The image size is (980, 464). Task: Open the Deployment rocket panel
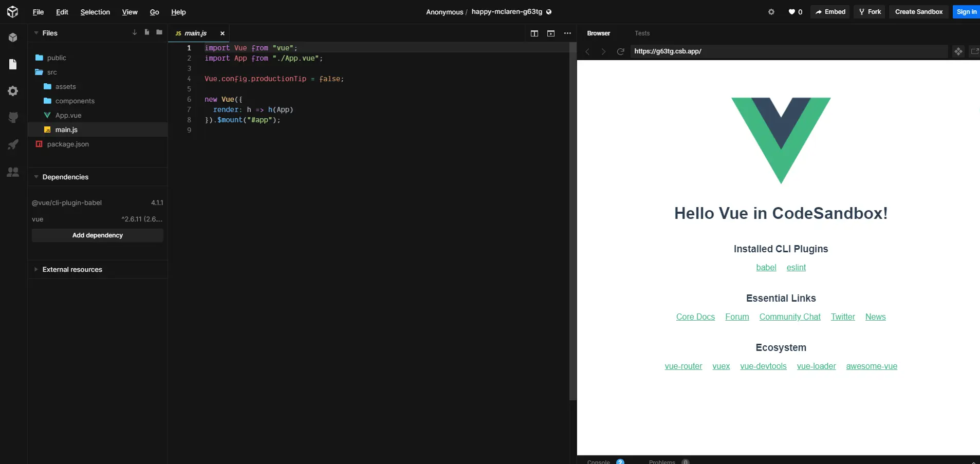(13, 144)
